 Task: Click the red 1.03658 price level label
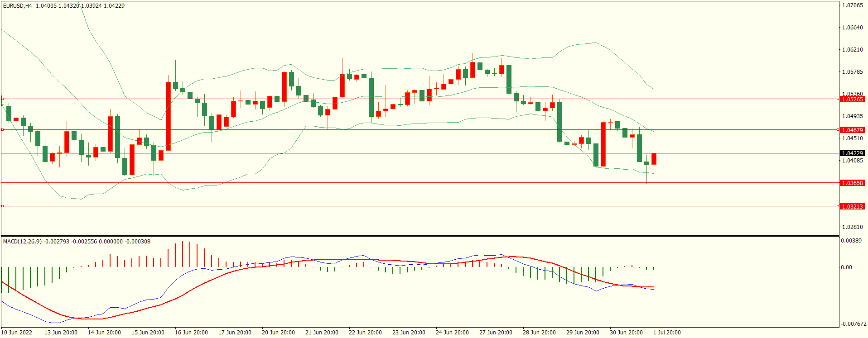[852, 183]
